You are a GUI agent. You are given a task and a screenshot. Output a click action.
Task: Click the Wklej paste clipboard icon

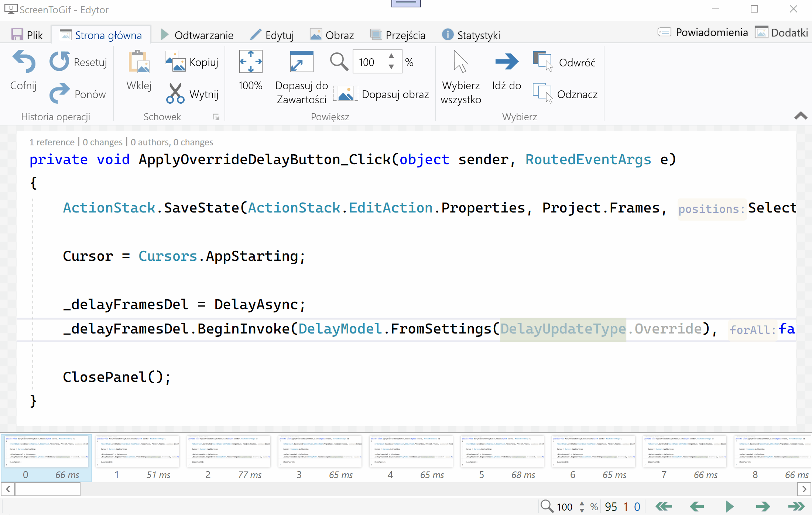[139, 62]
